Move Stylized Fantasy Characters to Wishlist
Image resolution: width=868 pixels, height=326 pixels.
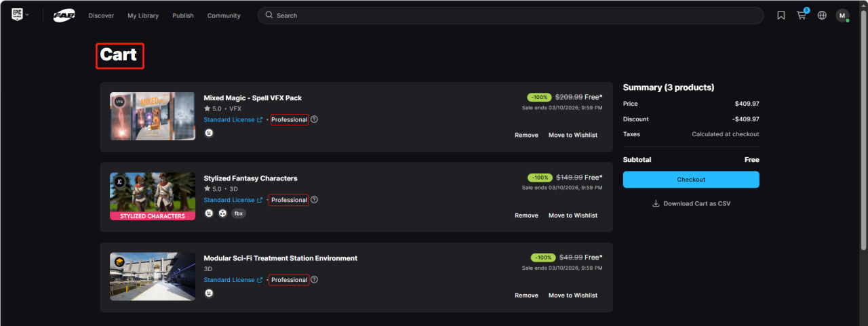tap(572, 216)
